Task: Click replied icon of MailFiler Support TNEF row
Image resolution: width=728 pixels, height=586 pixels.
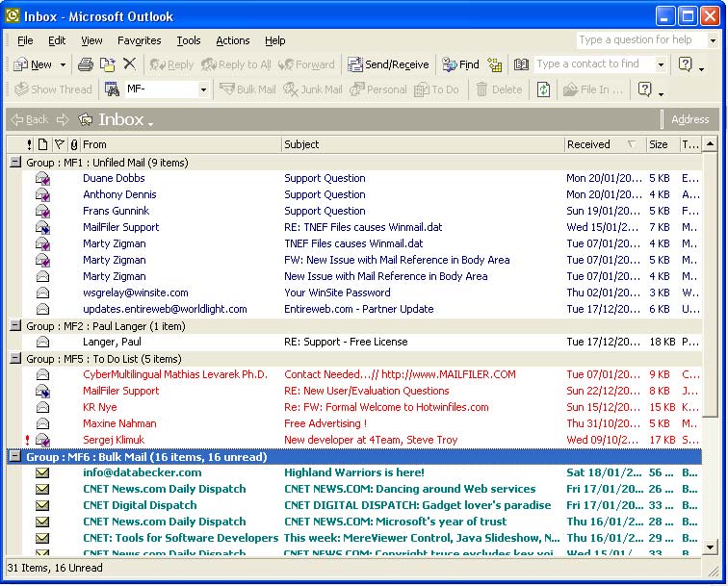Action: [42, 227]
